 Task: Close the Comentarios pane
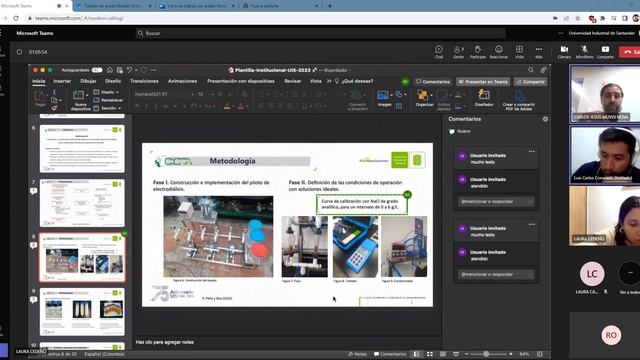[x=545, y=119]
